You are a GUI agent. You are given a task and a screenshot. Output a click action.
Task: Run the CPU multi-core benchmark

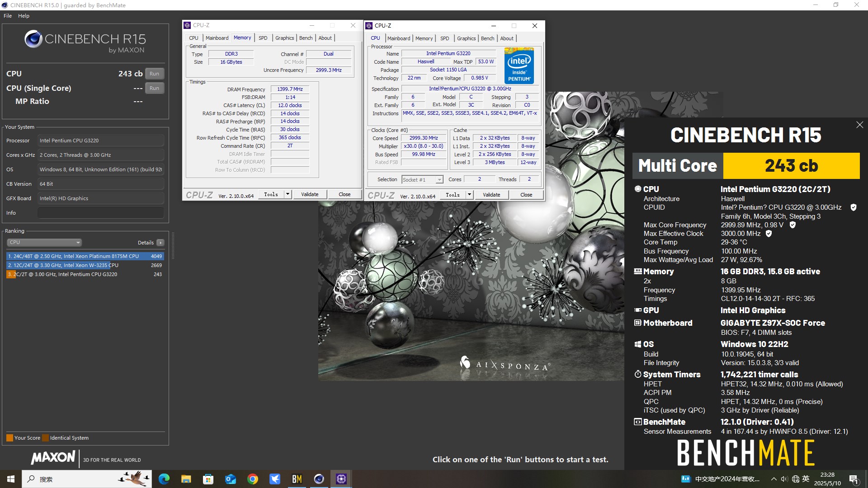click(154, 74)
